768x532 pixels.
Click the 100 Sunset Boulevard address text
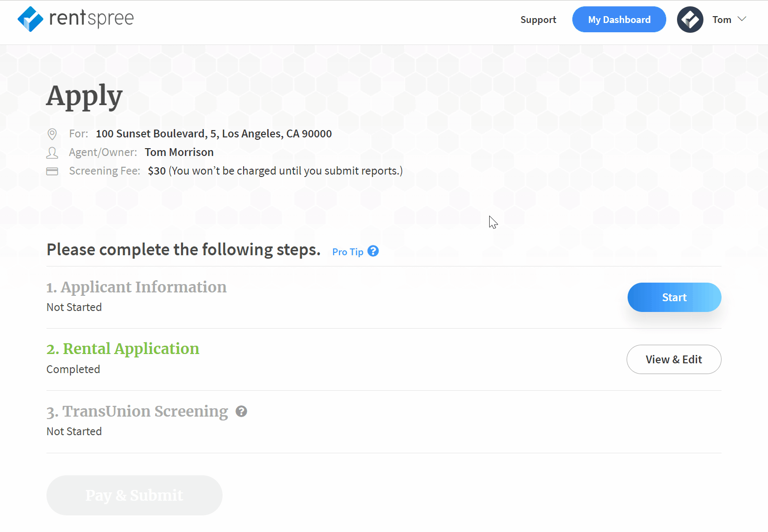pos(213,133)
